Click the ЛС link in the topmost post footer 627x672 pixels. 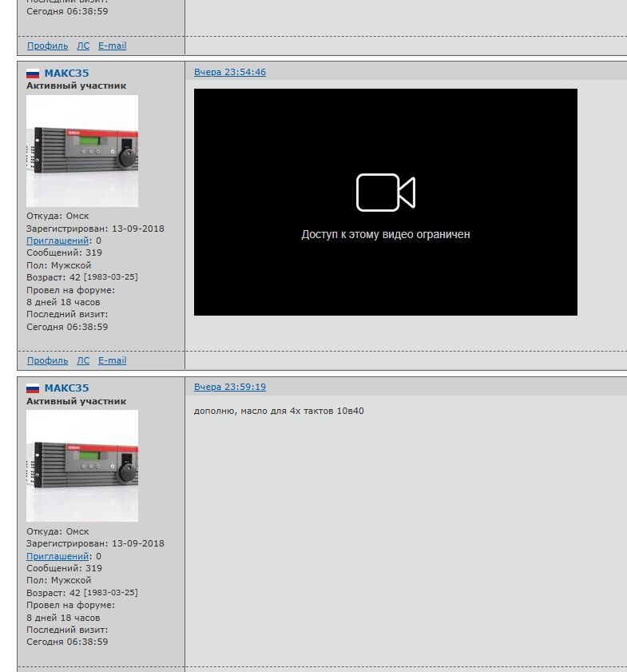click(x=83, y=46)
